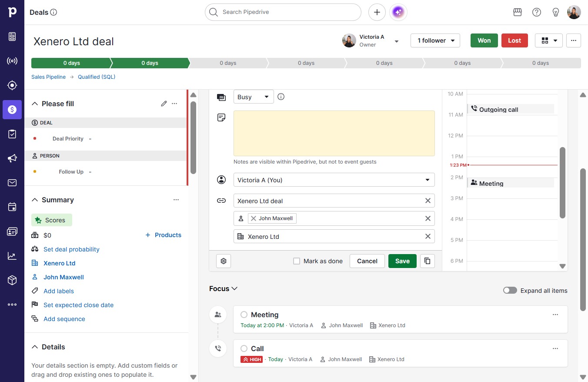Collapse the Summary section
The height and width of the screenshot is (382, 588).
[35, 200]
